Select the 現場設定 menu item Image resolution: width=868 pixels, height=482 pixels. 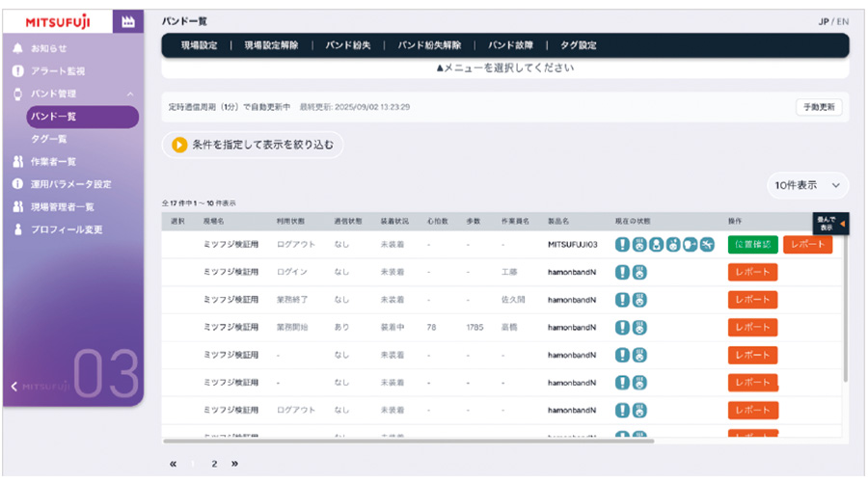pos(199,45)
